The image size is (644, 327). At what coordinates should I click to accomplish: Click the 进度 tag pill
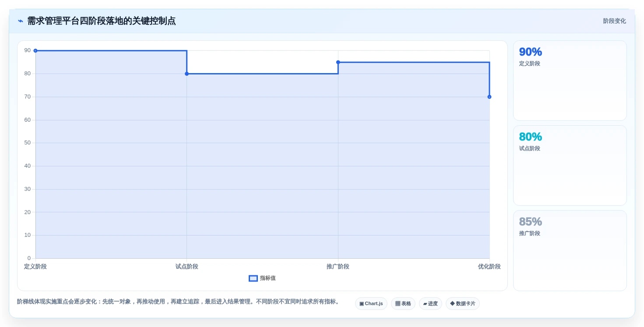coord(430,304)
